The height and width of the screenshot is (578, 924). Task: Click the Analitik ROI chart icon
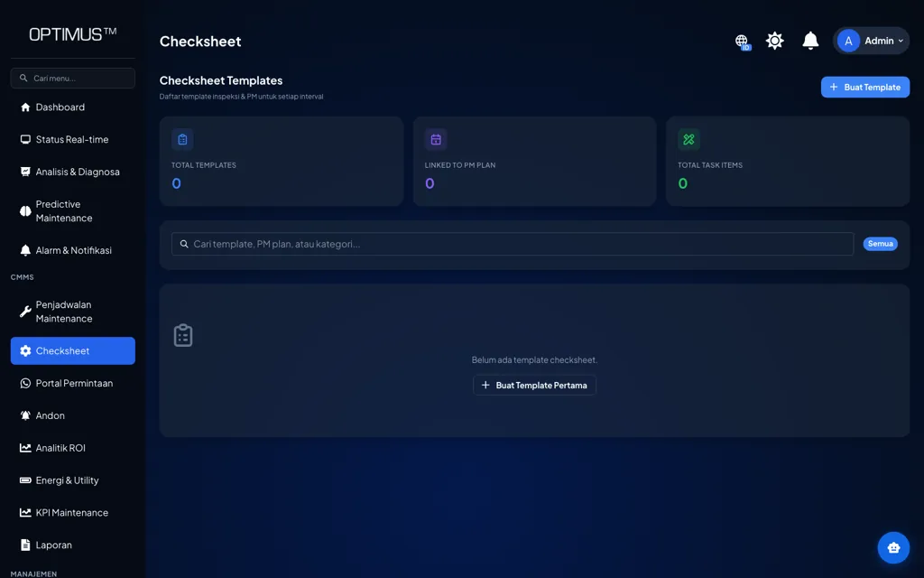[x=25, y=448]
